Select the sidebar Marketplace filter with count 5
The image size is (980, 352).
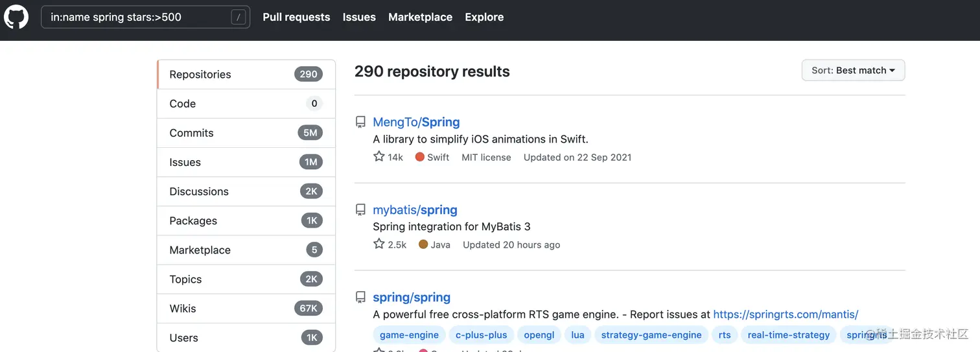246,250
